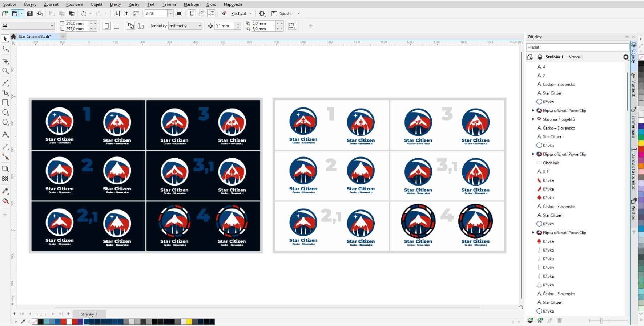Select the Connector tool
Viewport: 644px width, 326px height.
point(5,157)
